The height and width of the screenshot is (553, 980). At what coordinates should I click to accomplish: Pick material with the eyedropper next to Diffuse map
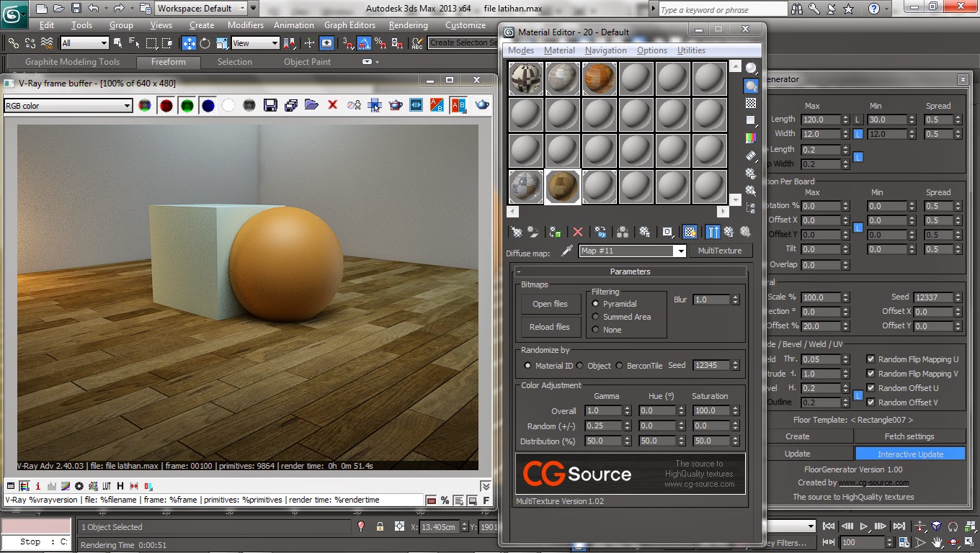[567, 251]
